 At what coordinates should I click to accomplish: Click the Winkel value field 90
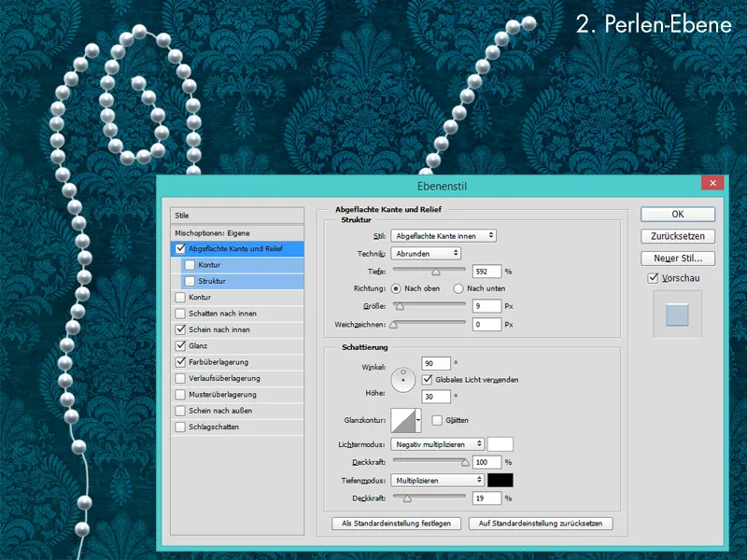click(x=436, y=363)
